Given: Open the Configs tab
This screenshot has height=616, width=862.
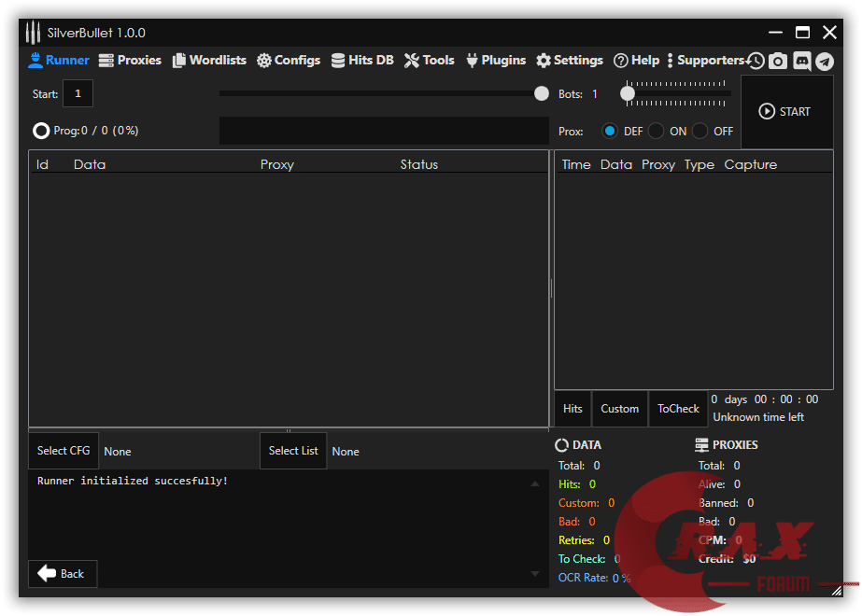Looking at the screenshot, I should coord(289,60).
